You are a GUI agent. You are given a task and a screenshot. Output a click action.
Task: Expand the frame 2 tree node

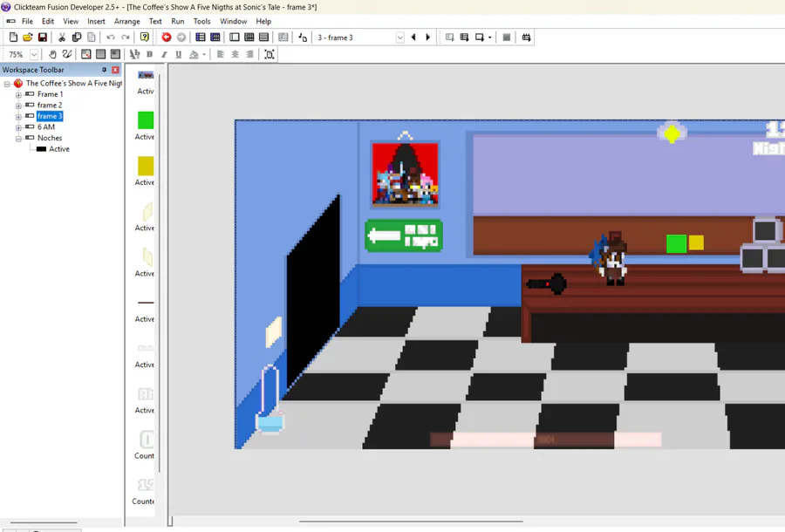pyautogui.click(x=18, y=106)
